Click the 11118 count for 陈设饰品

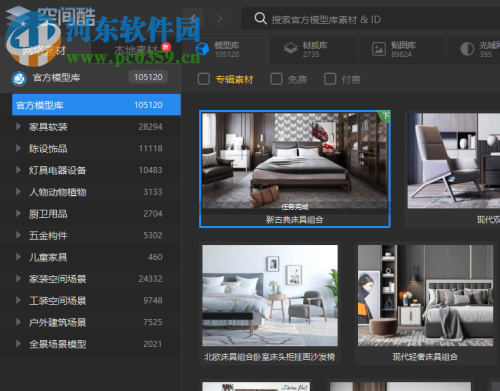(x=150, y=149)
